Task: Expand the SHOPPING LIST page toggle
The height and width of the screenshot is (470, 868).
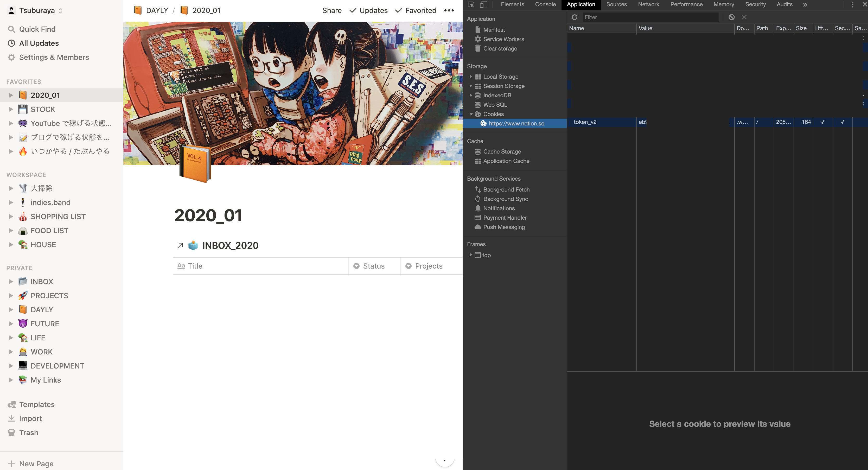Action: click(11, 217)
